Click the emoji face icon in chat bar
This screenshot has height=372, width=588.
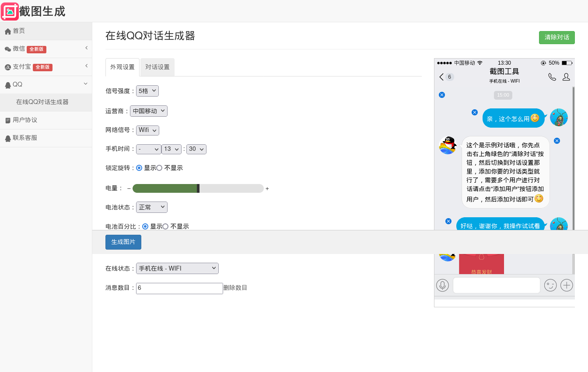pos(550,285)
